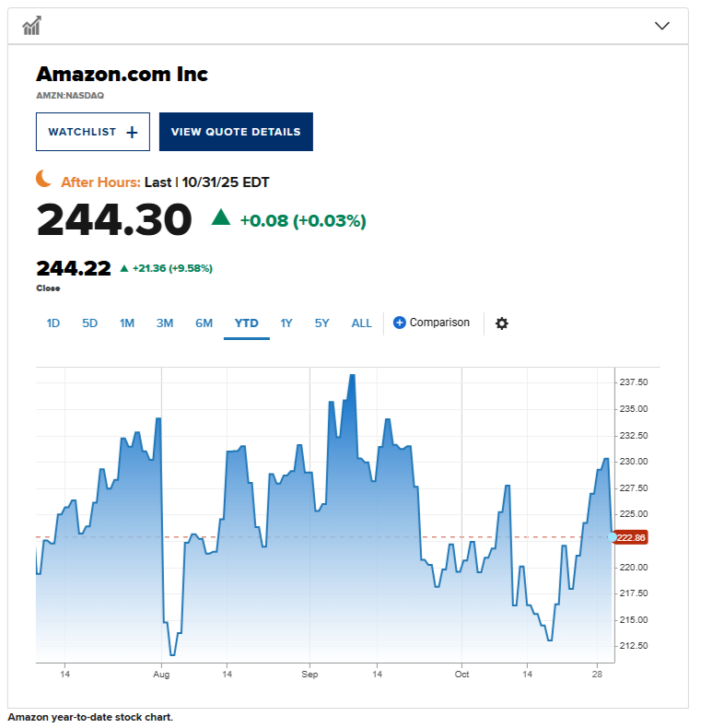Display the ALL time range

362,323
